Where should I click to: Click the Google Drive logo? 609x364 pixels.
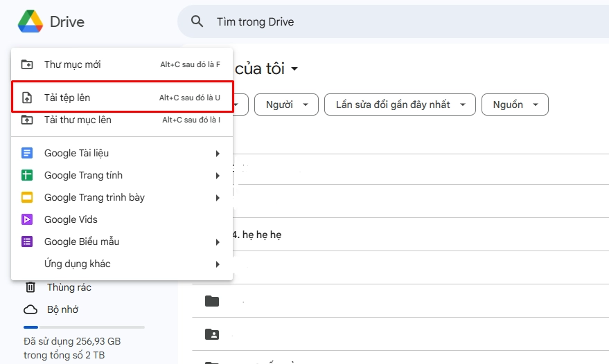[30, 21]
